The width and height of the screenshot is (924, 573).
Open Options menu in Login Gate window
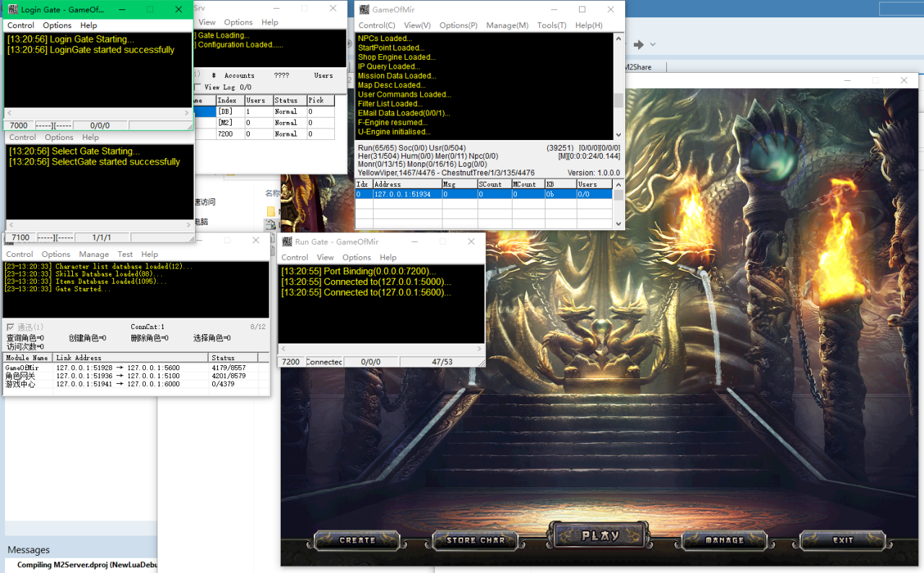click(57, 25)
